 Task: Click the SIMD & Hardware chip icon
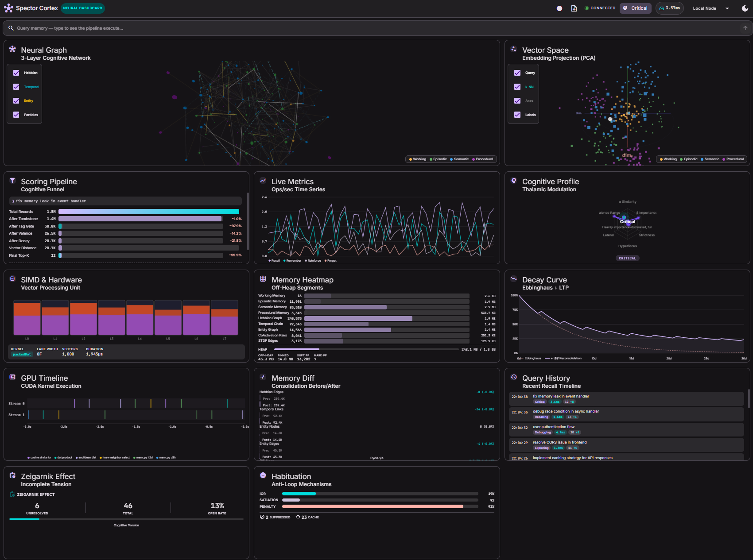12,279
